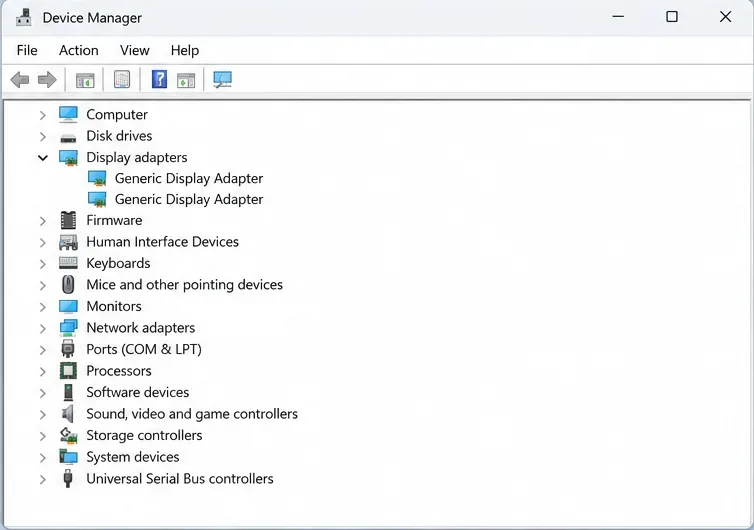Maximize the Device Manager window
The height and width of the screenshot is (530, 754).
click(x=672, y=17)
